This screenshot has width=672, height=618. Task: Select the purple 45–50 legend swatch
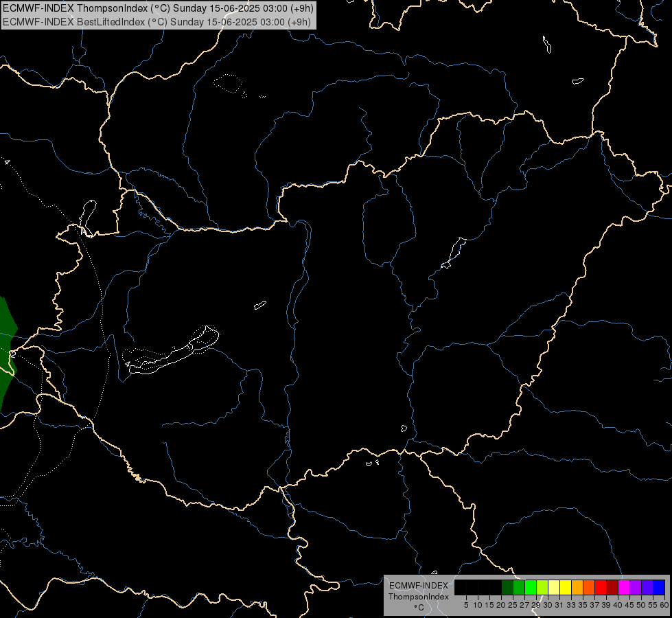tap(636, 587)
